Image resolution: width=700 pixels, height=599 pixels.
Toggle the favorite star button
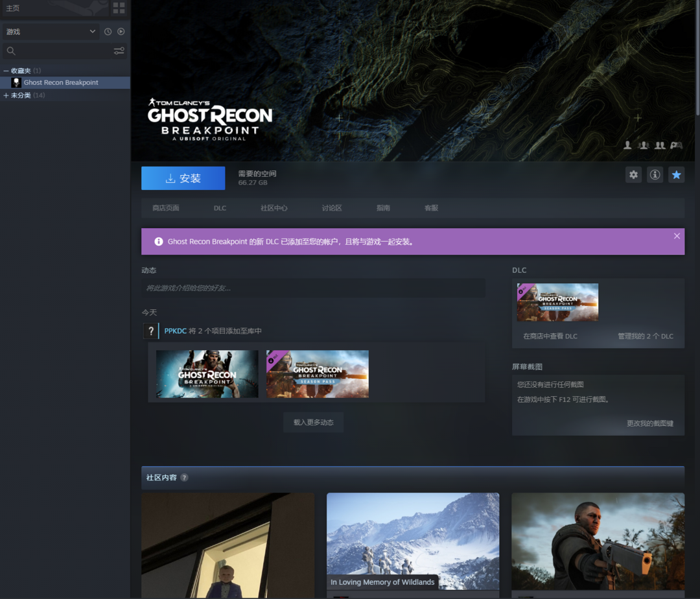[676, 174]
